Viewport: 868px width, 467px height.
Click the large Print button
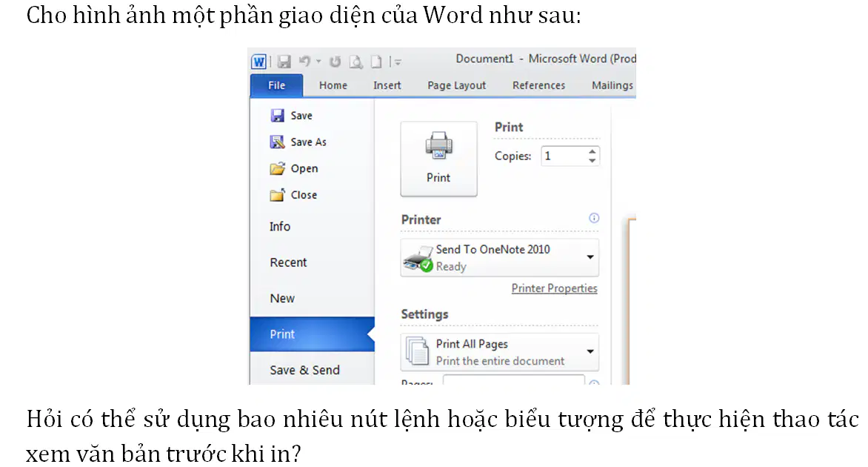[x=438, y=159]
